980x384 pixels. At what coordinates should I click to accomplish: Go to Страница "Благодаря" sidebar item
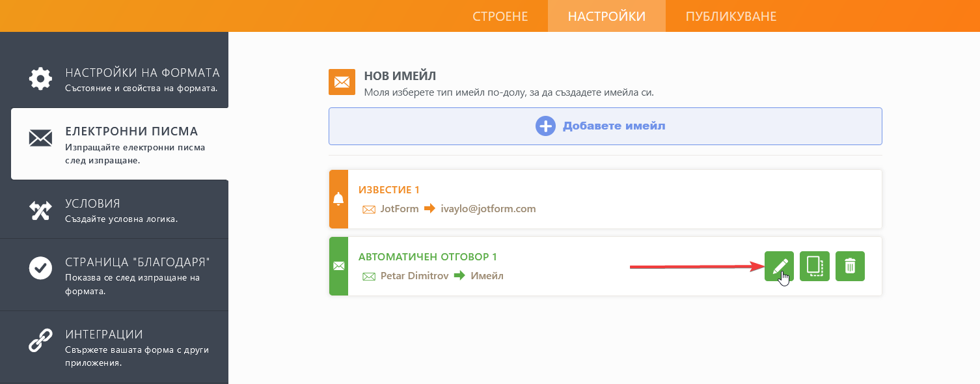click(137, 262)
